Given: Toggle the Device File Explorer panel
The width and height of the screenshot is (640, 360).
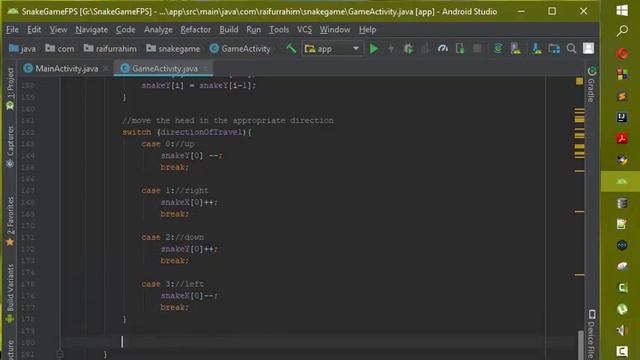Looking at the screenshot, I should (591, 335).
